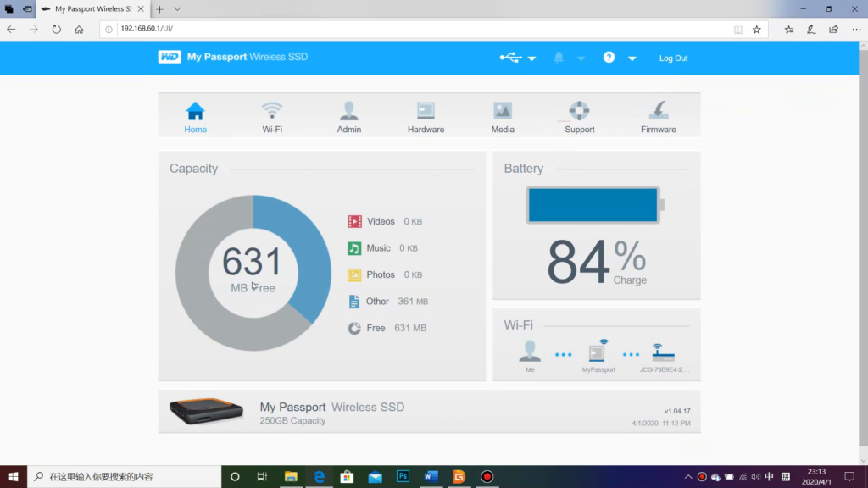Open the reading view icon in address bar

(738, 30)
